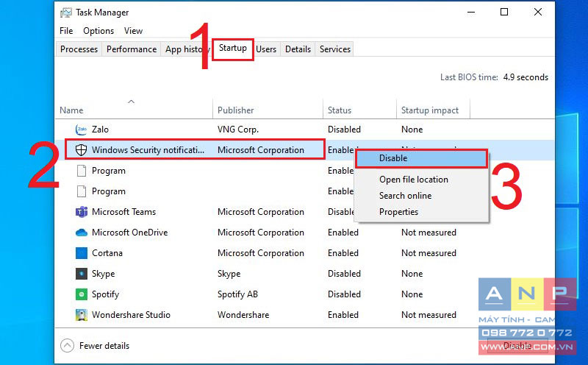This screenshot has width=588, height=365.
Task: Switch to the Services tab
Action: (335, 49)
